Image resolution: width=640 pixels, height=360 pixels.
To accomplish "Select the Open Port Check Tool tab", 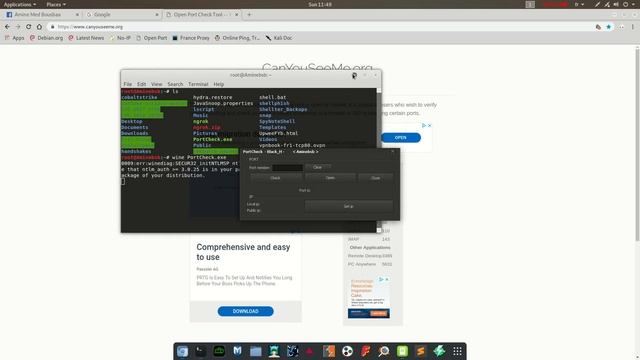I will tap(201, 14).
